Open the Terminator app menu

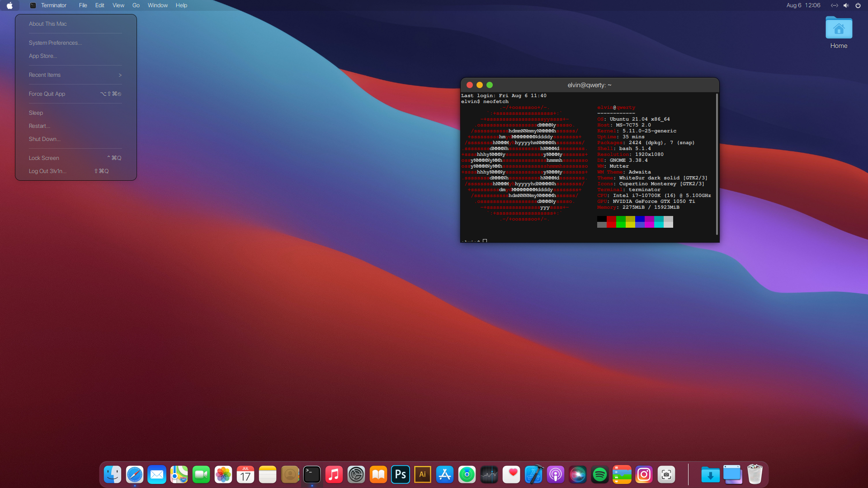53,5
